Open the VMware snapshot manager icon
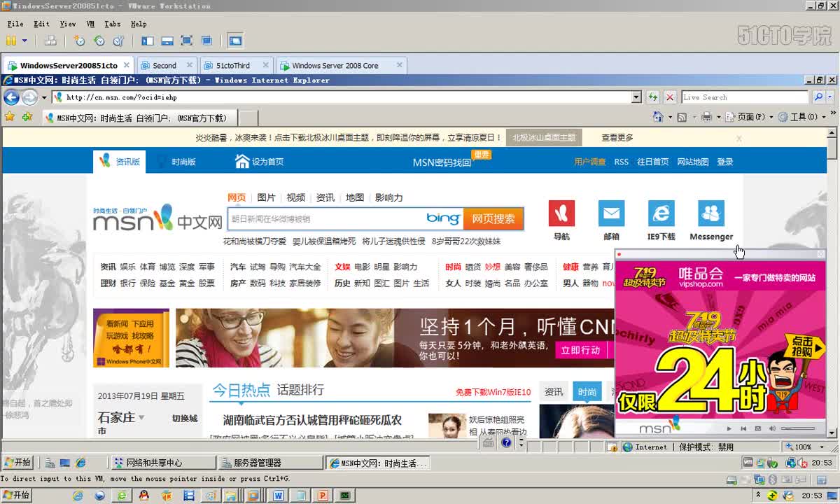840x504 pixels. [118, 41]
